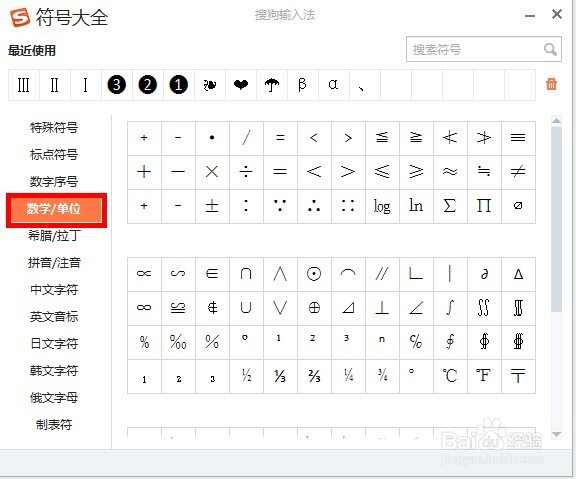Insert the one-half fraction ½
The width and height of the screenshot is (576, 479).
246,376
